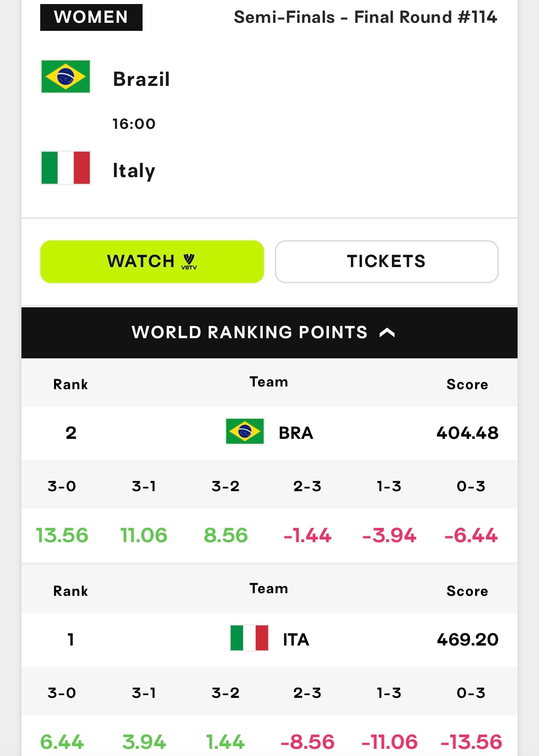Open the Brazil team name

141,79
